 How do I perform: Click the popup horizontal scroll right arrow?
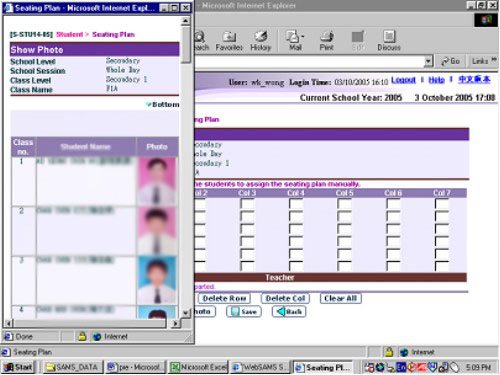click(x=175, y=323)
